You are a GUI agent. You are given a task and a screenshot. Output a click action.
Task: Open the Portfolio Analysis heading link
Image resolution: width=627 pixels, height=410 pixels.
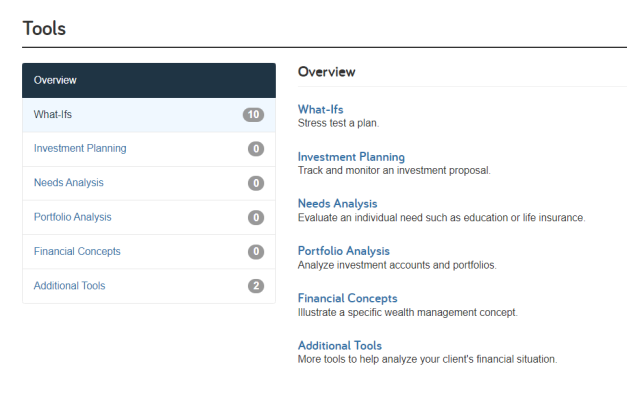coord(343,251)
